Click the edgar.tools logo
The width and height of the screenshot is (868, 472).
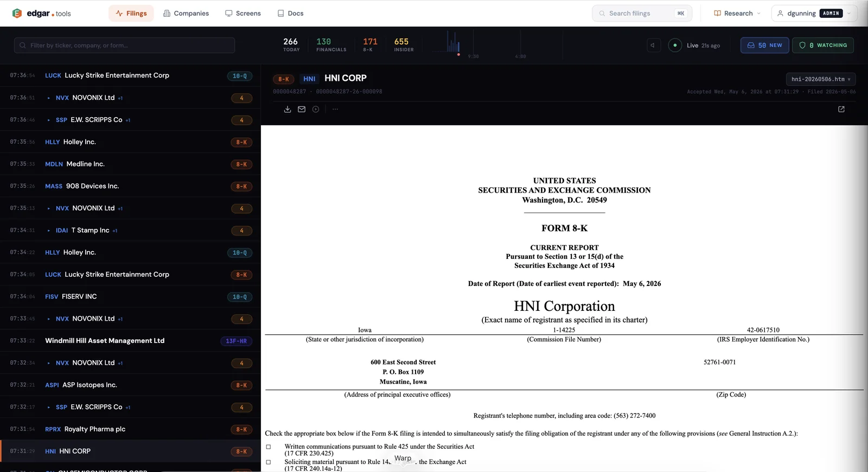coord(41,13)
